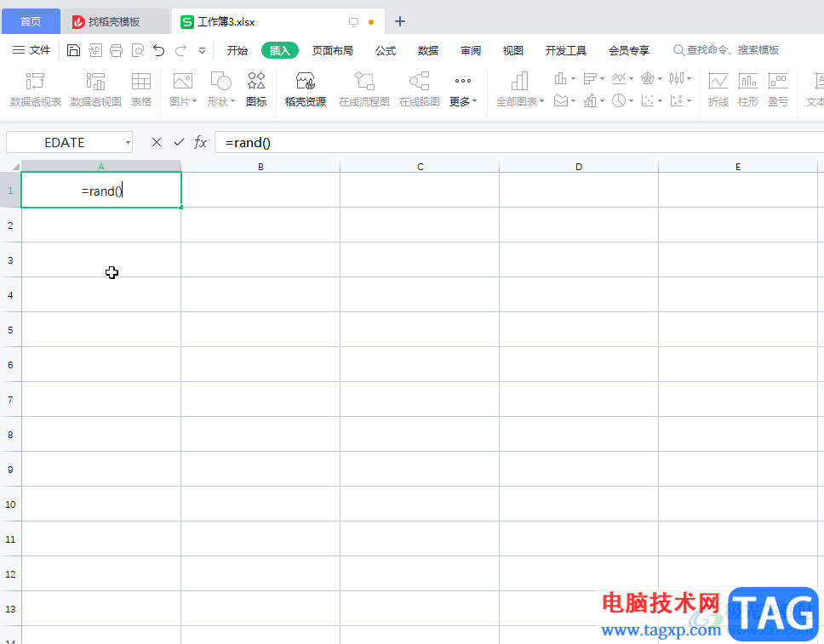The width and height of the screenshot is (824, 644).
Task: Switch to the 数据 Data tab
Action: pos(428,50)
